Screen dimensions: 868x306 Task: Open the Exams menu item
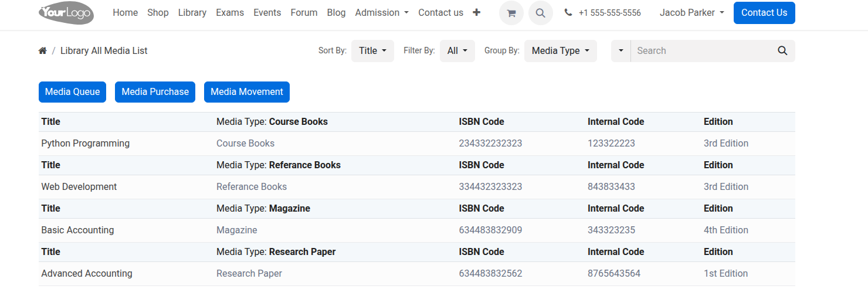[x=230, y=13]
